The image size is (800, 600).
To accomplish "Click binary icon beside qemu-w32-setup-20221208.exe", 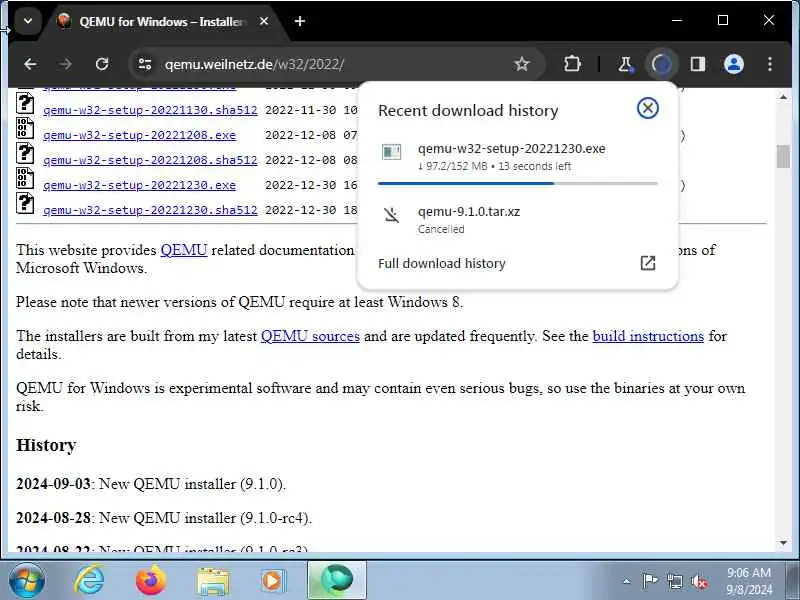I will (x=25, y=129).
